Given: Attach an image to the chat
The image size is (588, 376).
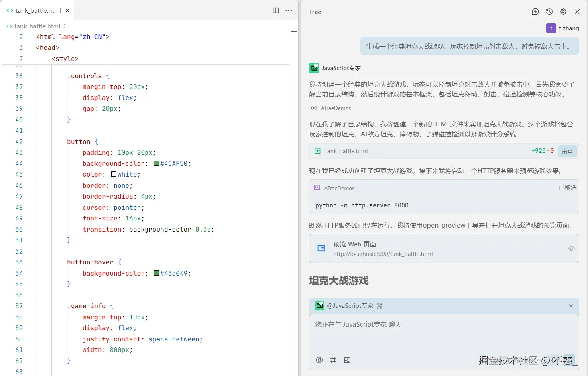Looking at the screenshot, I should 347,360.
